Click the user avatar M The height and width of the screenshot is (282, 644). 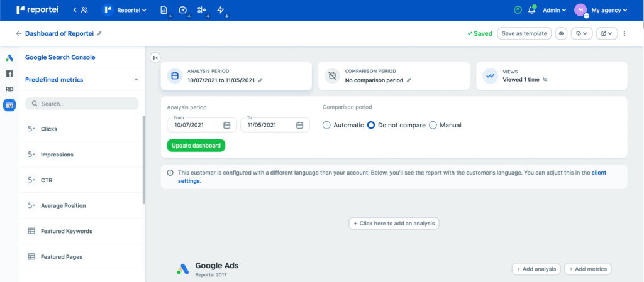[580, 10]
